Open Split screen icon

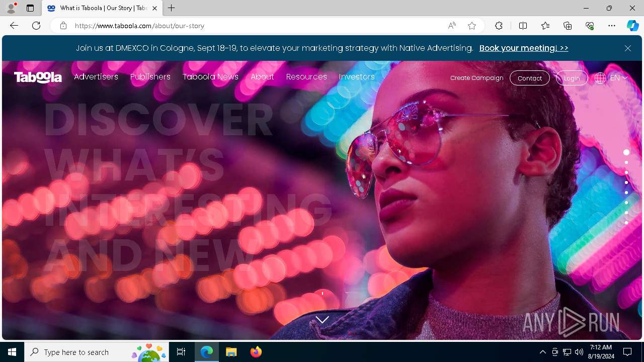523,26
